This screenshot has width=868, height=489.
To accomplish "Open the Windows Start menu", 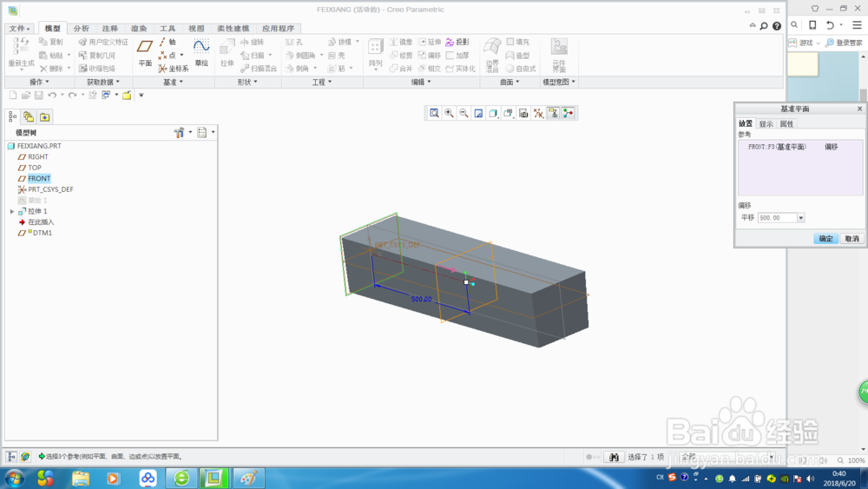I will (x=15, y=478).
